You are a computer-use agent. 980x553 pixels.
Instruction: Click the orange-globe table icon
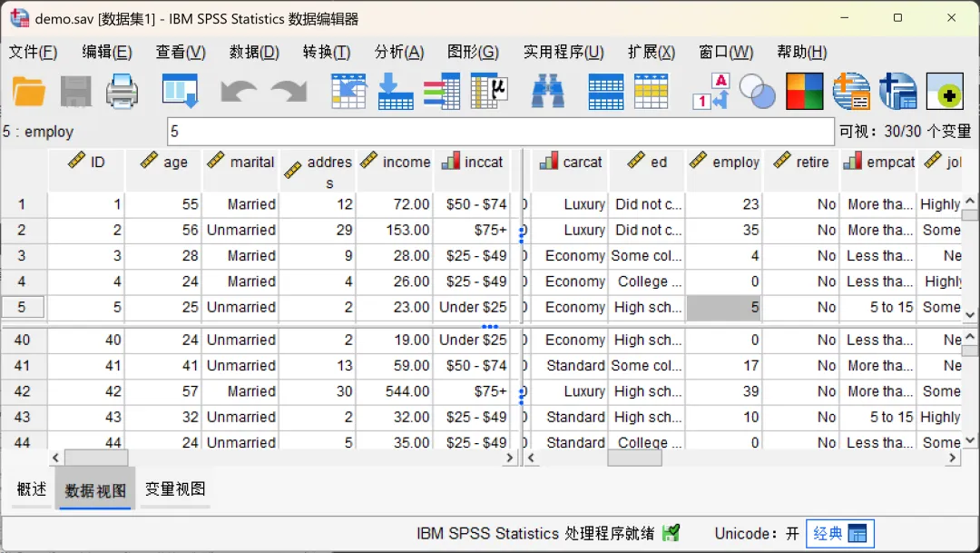click(x=851, y=92)
